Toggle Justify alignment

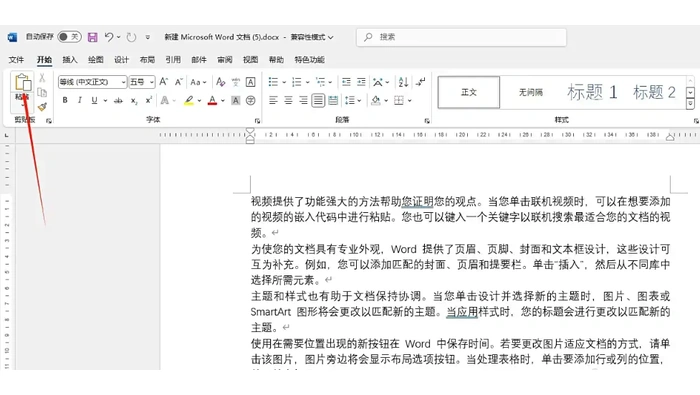(318, 100)
